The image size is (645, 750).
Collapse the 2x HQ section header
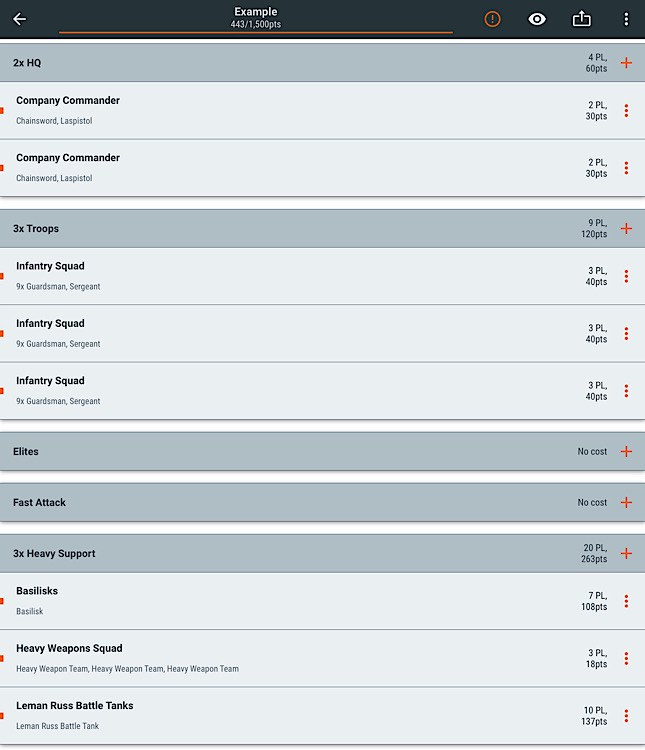(x=322, y=63)
